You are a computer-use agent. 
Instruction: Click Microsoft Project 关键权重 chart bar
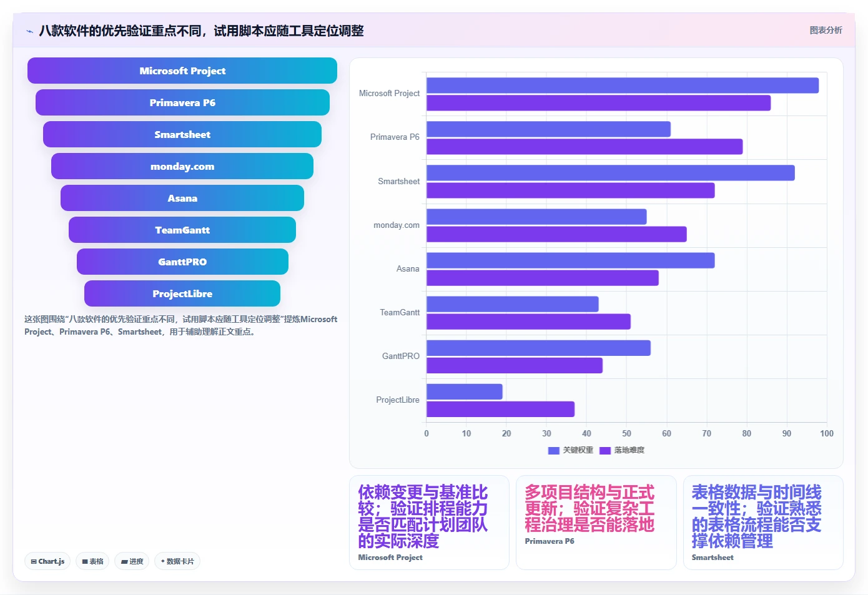[623, 86]
